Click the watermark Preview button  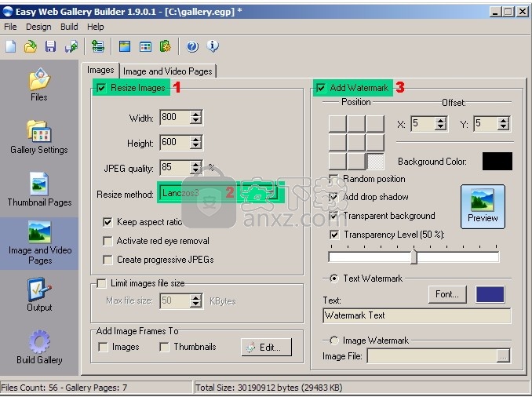coord(483,206)
